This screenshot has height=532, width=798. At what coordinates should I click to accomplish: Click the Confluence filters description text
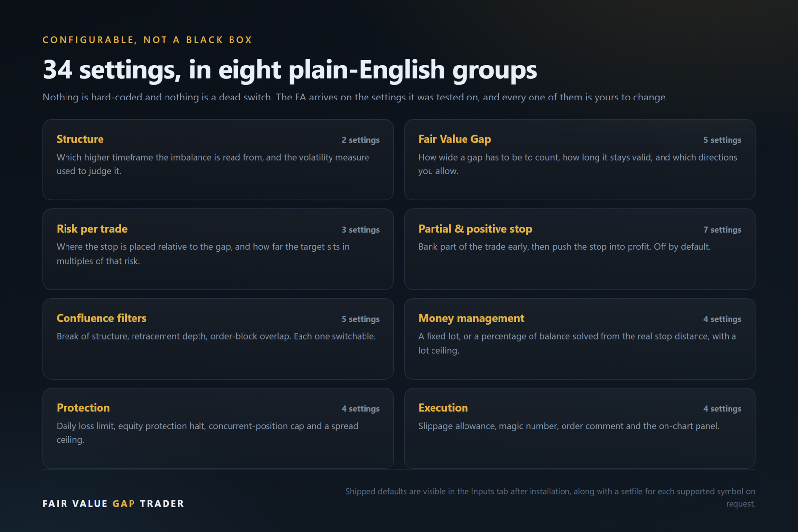[x=216, y=336]
